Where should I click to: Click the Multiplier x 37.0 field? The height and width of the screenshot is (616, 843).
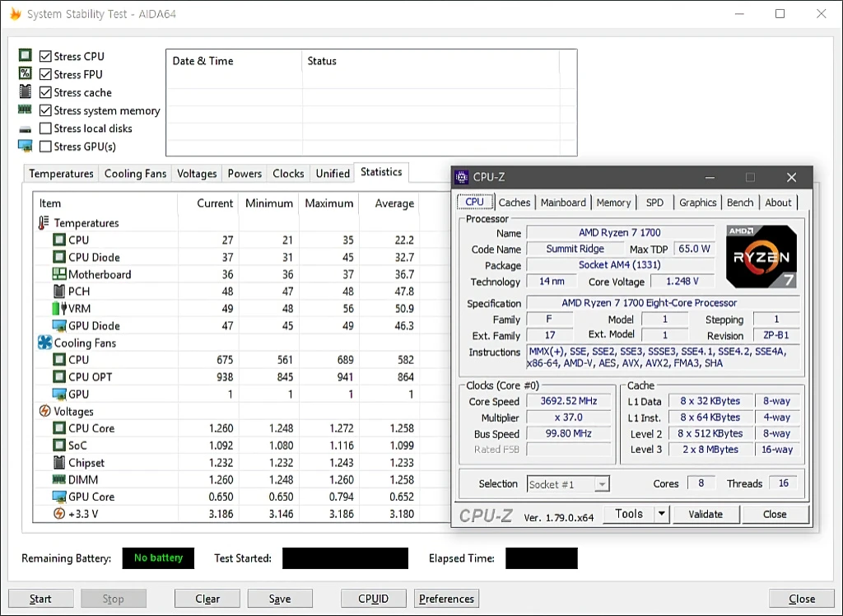click(569, 418)
